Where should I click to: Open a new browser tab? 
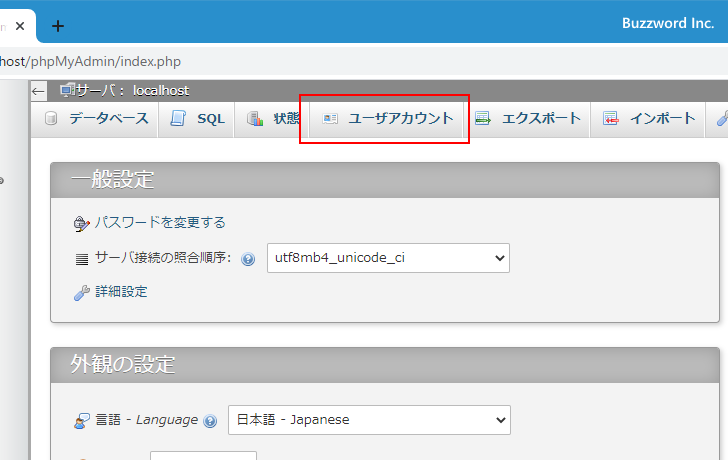58,26
